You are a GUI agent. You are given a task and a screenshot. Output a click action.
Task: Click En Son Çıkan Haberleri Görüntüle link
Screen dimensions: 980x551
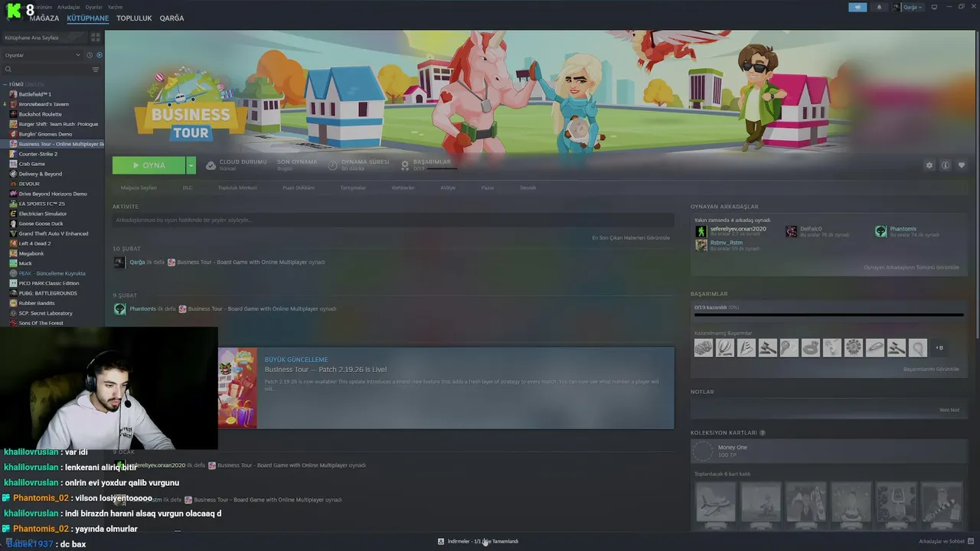[631, 238]
